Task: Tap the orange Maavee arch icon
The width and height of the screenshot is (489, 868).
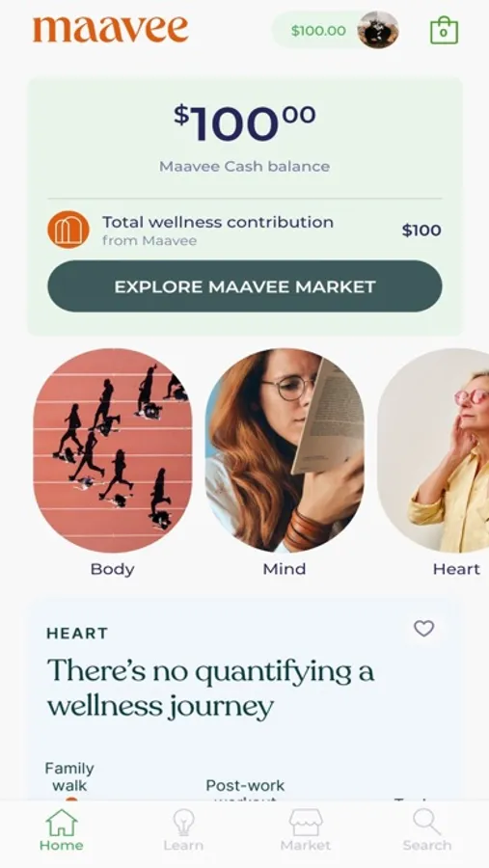Action: (x=68, y=230)
